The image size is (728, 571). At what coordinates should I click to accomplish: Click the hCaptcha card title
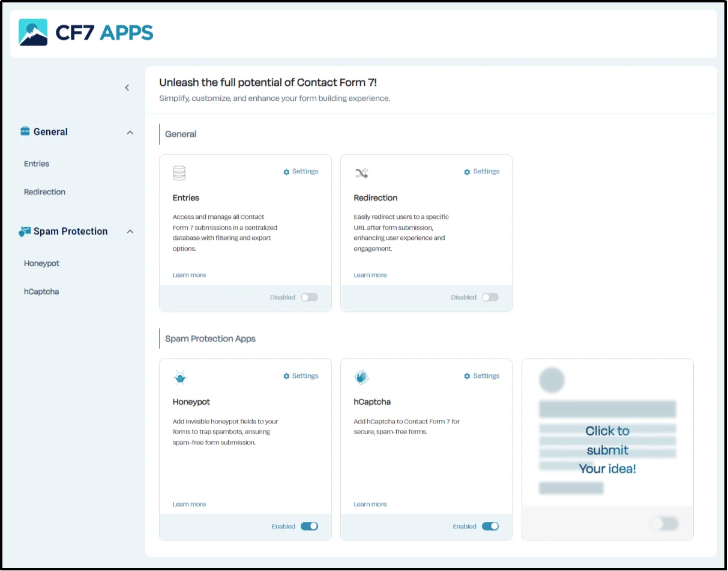(372, 402)
